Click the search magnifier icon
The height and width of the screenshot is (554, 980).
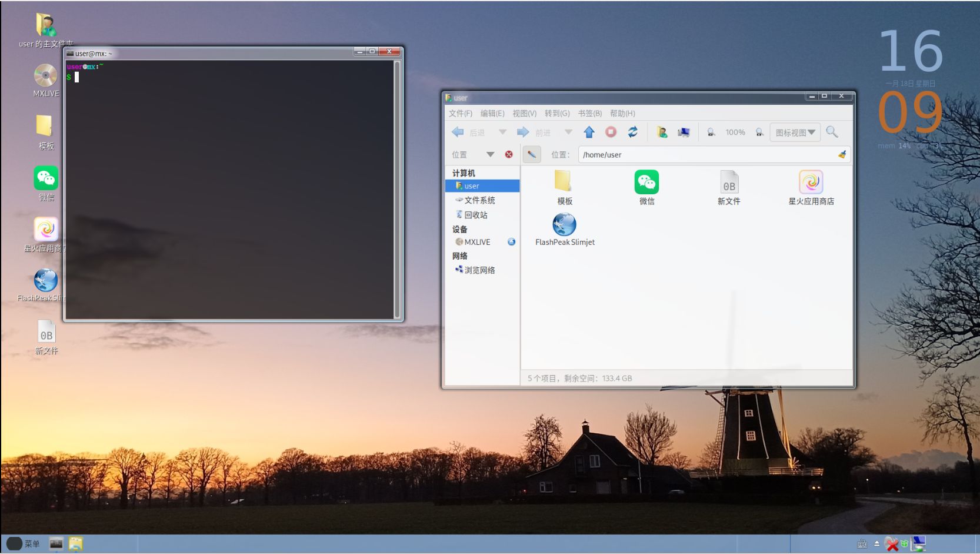pos(832,132)
